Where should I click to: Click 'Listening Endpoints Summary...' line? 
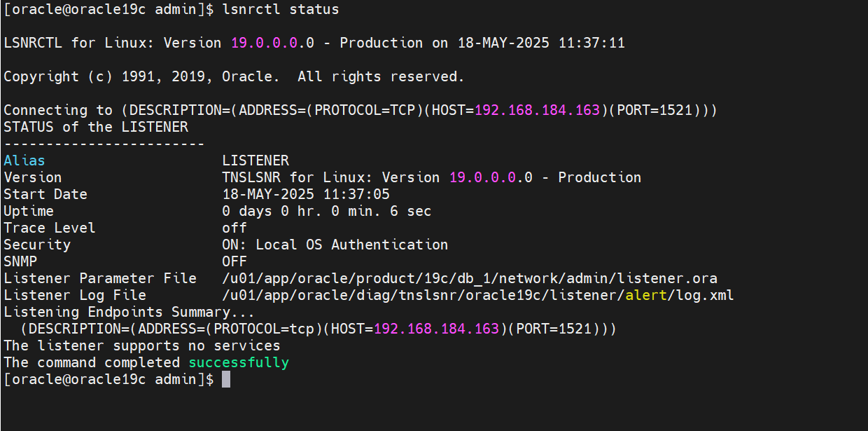[129, 313]
